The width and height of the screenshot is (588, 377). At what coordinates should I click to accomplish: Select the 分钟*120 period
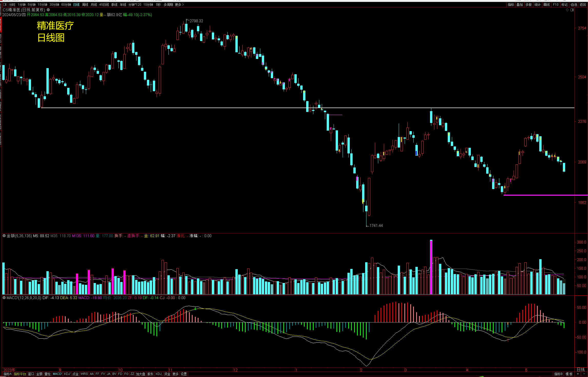click(x=135, y=5)
